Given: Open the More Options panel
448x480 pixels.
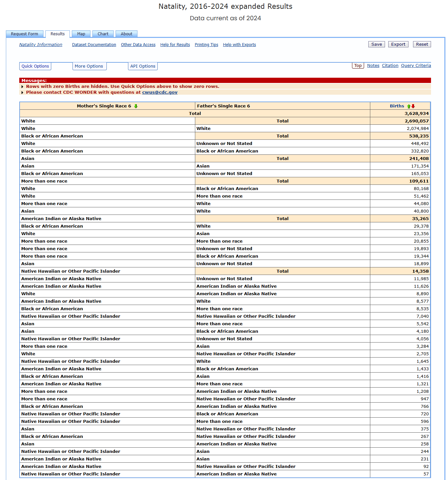Looking at the screenshot, I should click(89, 66).
